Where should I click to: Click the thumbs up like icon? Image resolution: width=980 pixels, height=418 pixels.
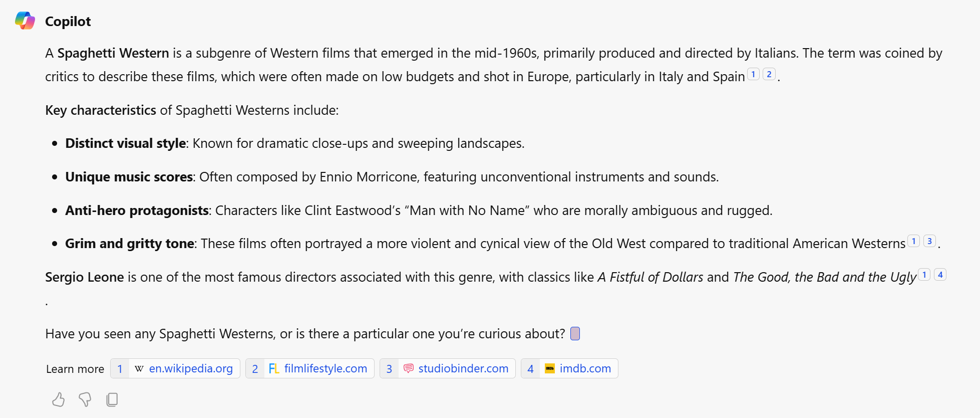tap(59, 399)
